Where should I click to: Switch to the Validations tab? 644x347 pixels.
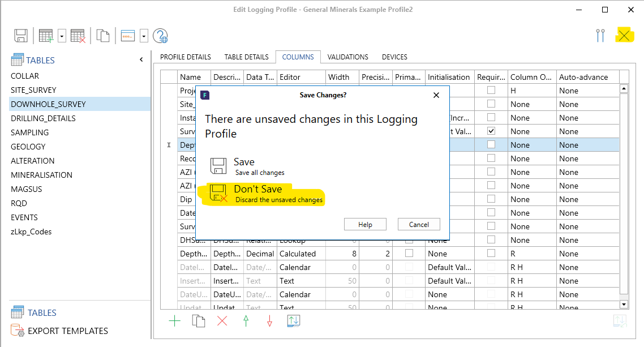tap(347, 57)
